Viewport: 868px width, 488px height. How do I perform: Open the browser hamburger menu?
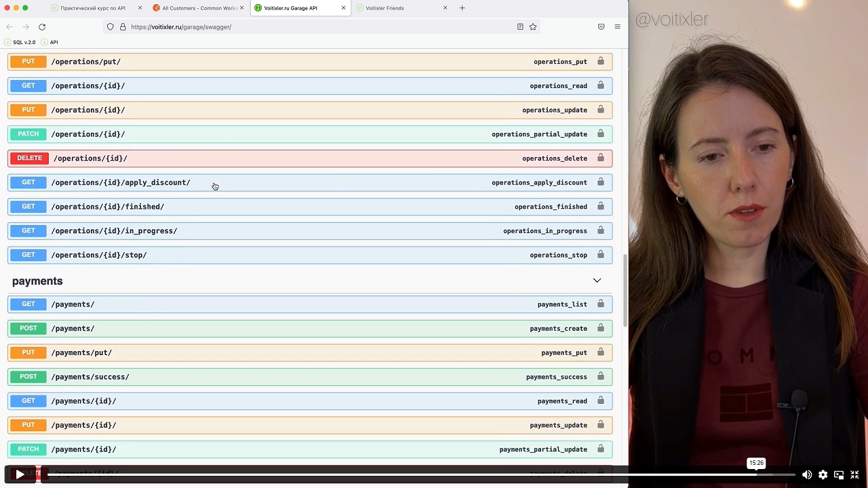(617, 27)
